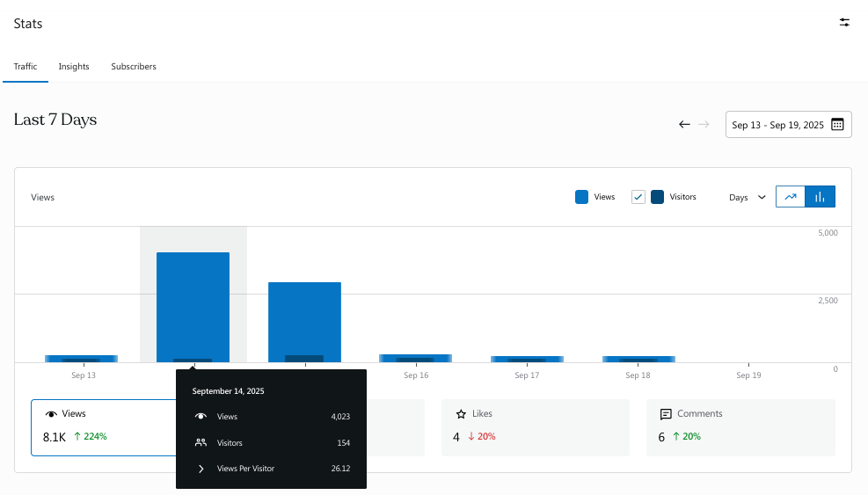This screenshot has width=868, height=495.
Task: Select the Likes stat card
Action: pos(535,427)
